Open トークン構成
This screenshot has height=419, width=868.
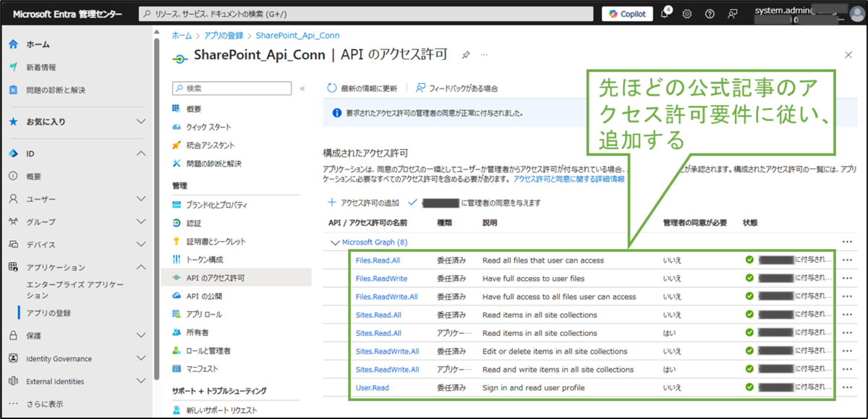[x=205, y=259]
